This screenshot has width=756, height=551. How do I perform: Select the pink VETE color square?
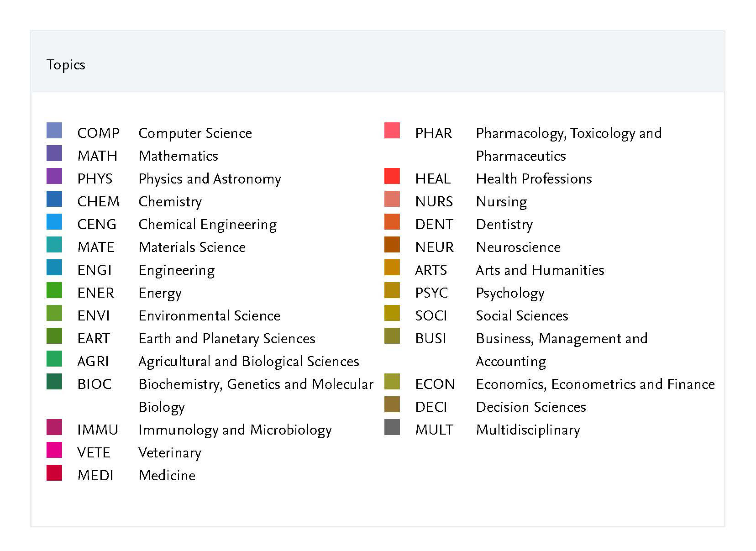[x=54, y=450]
